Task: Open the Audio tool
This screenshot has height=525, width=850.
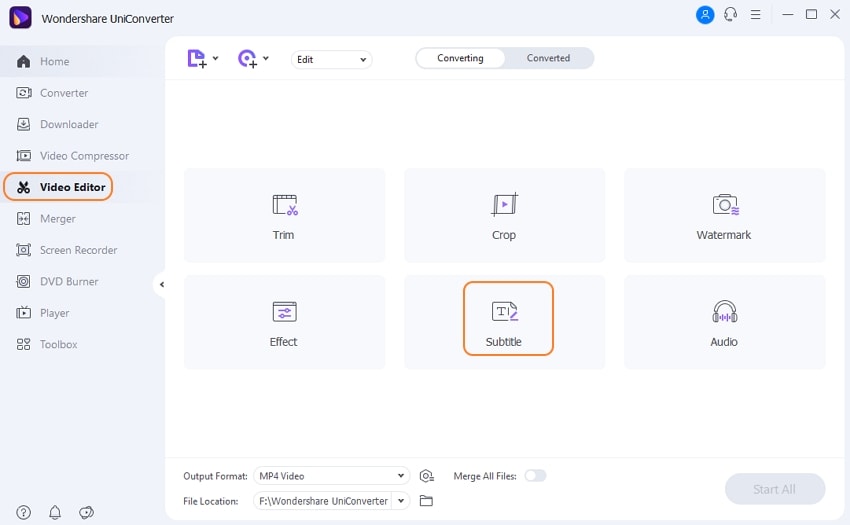Action: coord(724,322)
